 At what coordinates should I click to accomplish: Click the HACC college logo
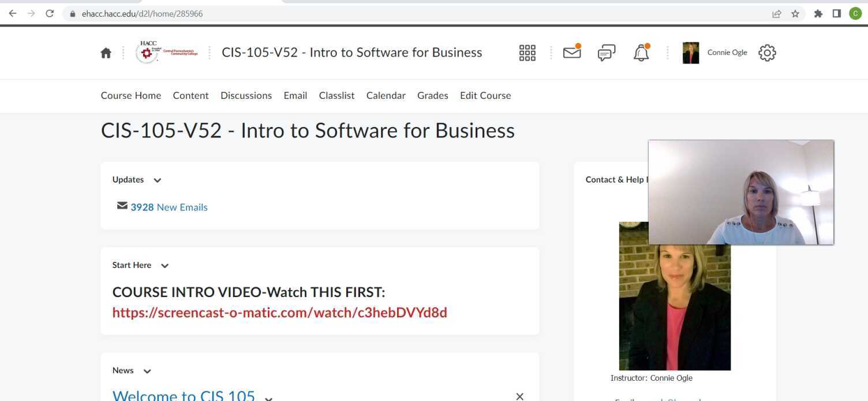point(167,52)
